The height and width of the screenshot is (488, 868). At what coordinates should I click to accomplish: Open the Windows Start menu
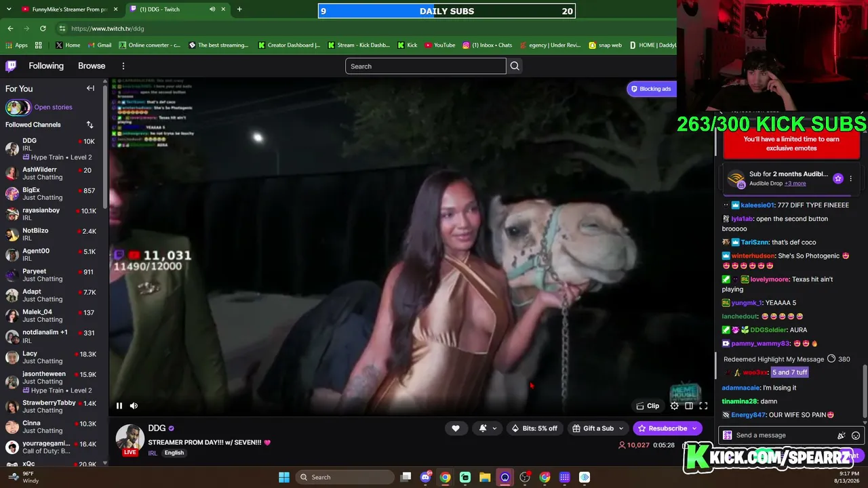284,477
